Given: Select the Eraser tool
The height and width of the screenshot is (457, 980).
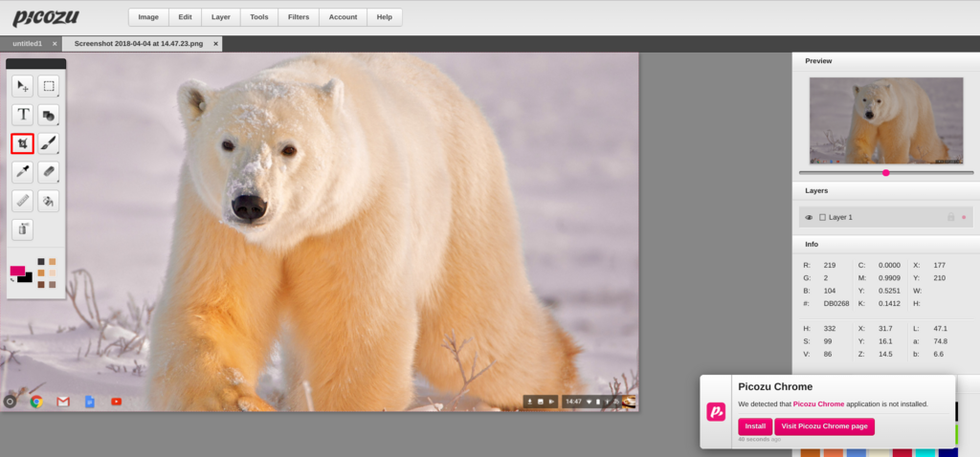Looking at the screenshot, I should pyautogui.click(x=48, y=172).
